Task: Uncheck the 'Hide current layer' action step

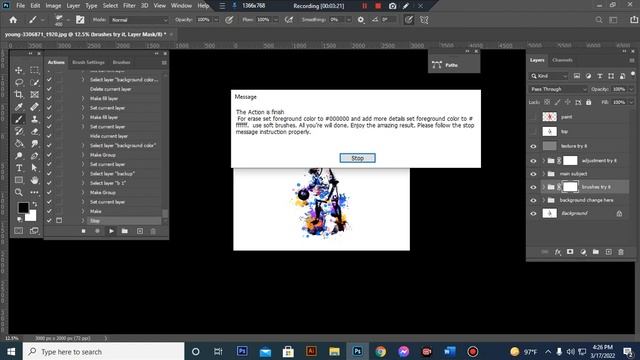Action: (49, 136)
